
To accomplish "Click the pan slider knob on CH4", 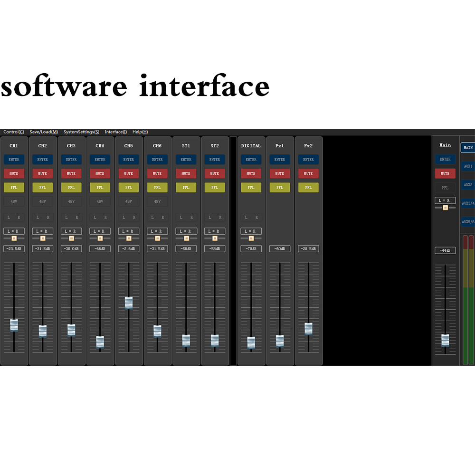I will point(100,238).
